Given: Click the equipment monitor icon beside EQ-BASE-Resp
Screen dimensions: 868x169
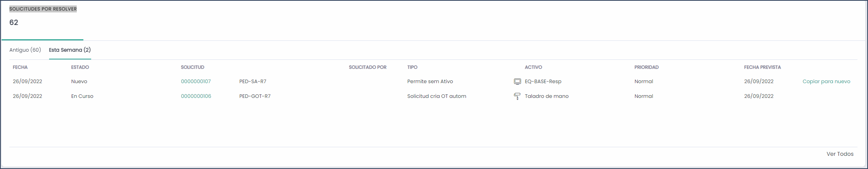Looking at the screenshot, I should click(x=517, y=82).
